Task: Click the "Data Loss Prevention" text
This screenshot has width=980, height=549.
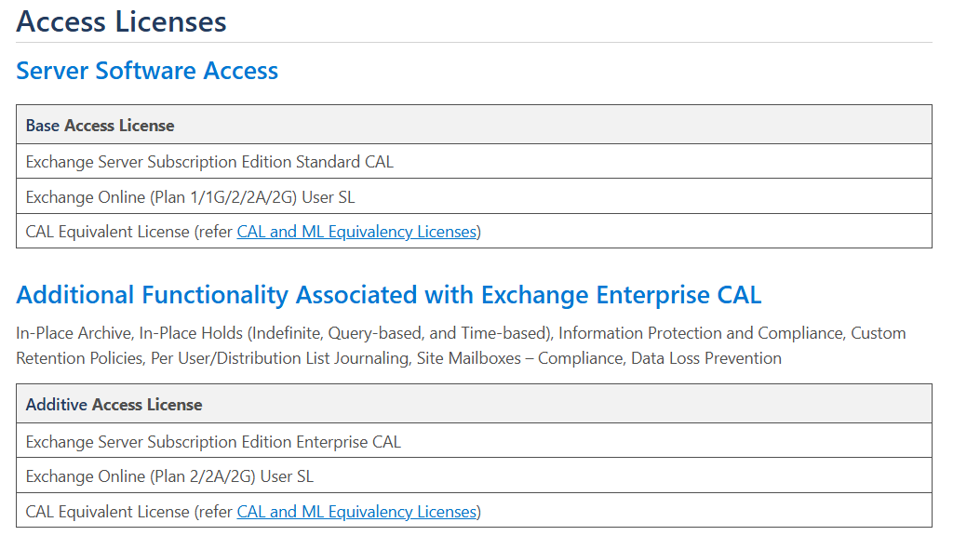Action: tap(706, 358)
